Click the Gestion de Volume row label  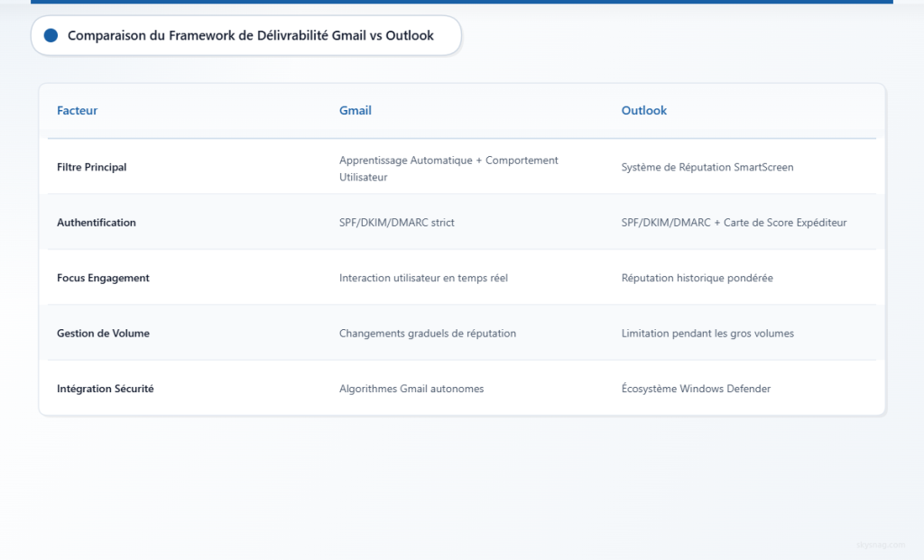click(103, 333)
